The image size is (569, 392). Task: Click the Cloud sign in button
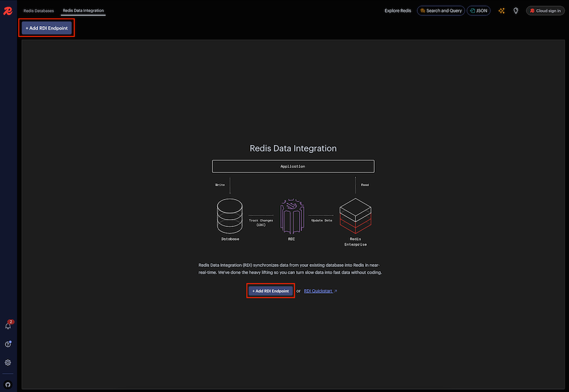[545, 11]
